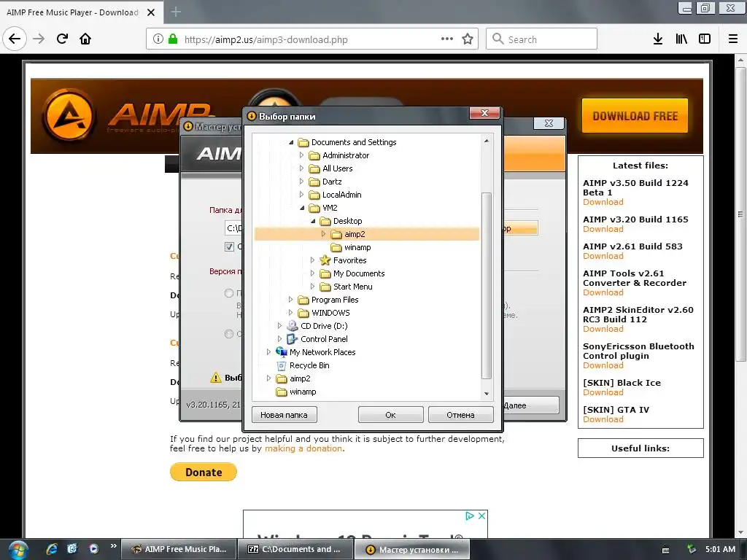Toggle the checkbox below the install path

point(229,246)
